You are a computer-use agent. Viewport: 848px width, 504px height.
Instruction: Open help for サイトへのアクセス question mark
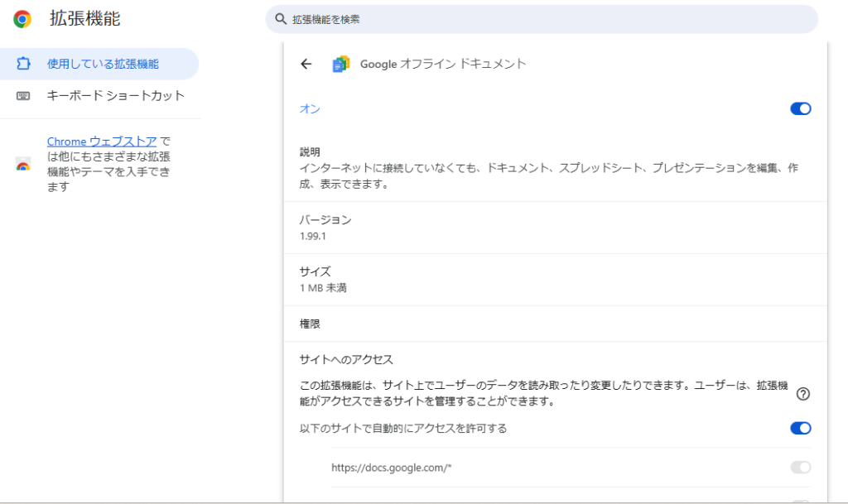pyautogui.click(x=802, y=394)
